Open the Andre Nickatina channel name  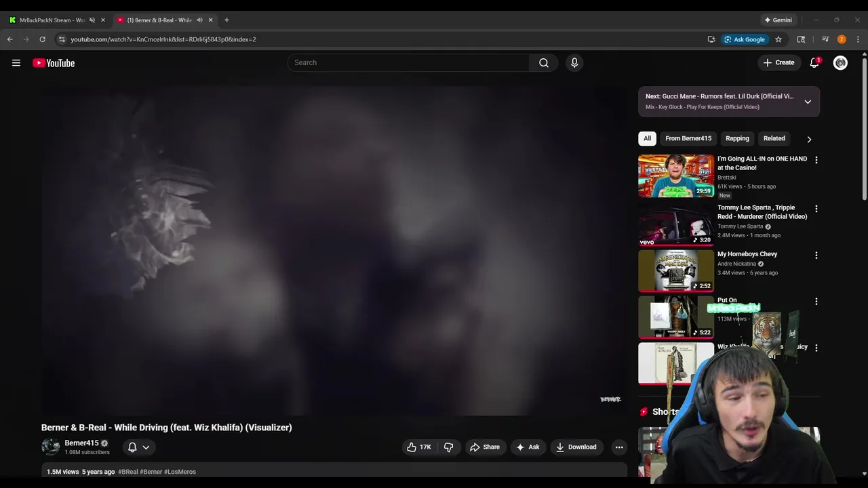point(736,264)
